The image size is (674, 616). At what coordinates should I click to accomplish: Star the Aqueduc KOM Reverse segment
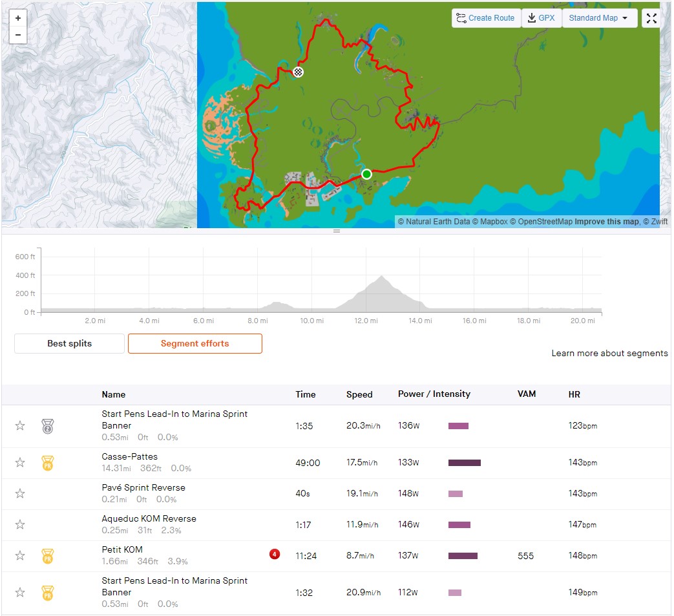20,524
